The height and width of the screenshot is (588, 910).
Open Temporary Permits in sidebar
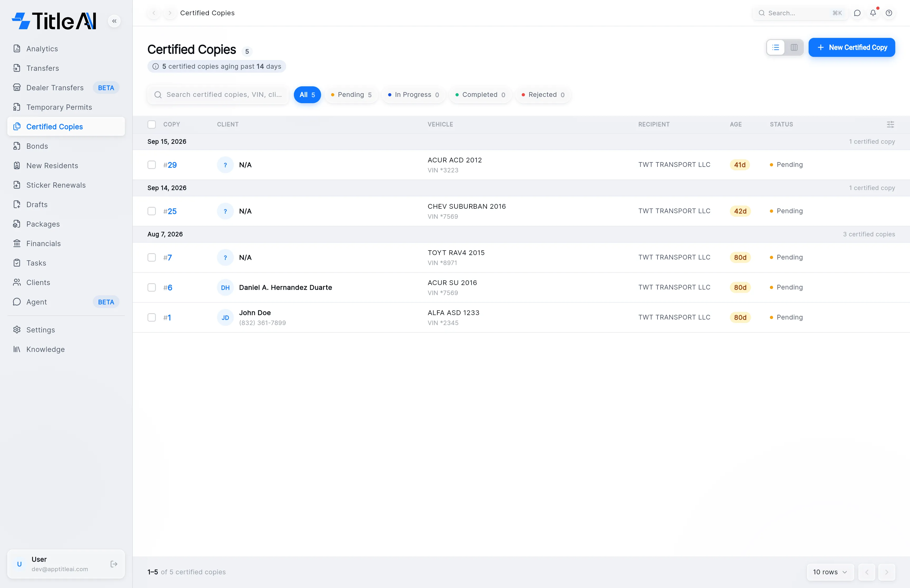pyautogui.click(x=66, y=107)
